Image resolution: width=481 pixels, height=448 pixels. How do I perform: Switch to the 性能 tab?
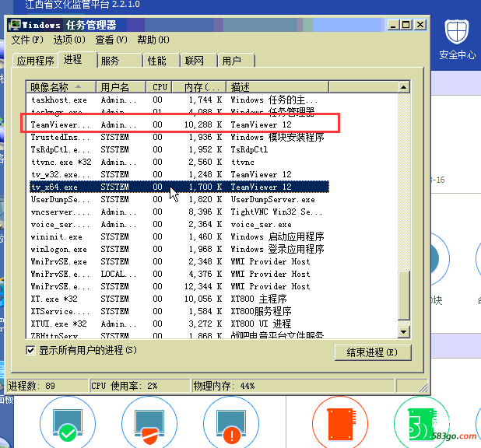pos(161,61)
